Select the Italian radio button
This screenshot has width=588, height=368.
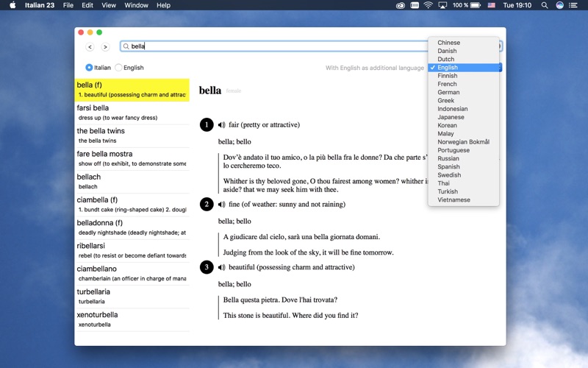[89, 68]
